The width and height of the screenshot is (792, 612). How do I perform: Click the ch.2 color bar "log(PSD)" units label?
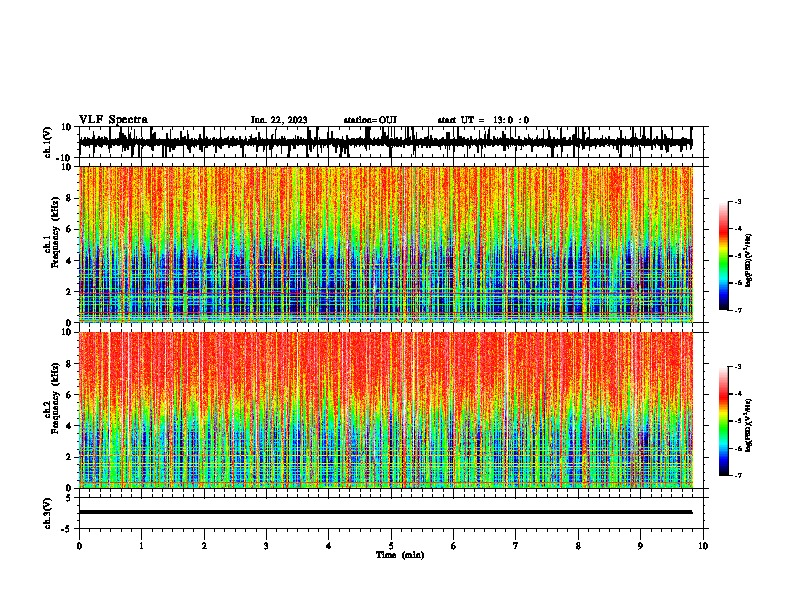coord(749,425)
